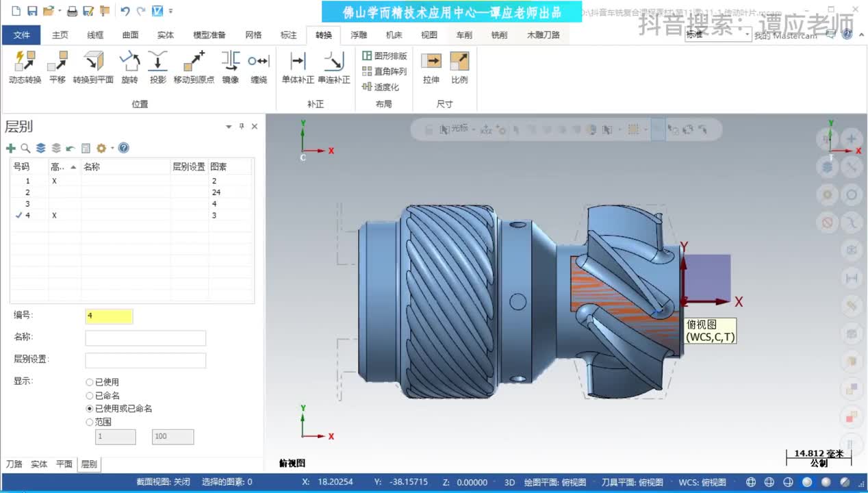Open the 刀路 (Toolpaths) bottom panel tab
Image resolution: width=868 pixels, height=493 pixels.
click(x=14, y=464)
